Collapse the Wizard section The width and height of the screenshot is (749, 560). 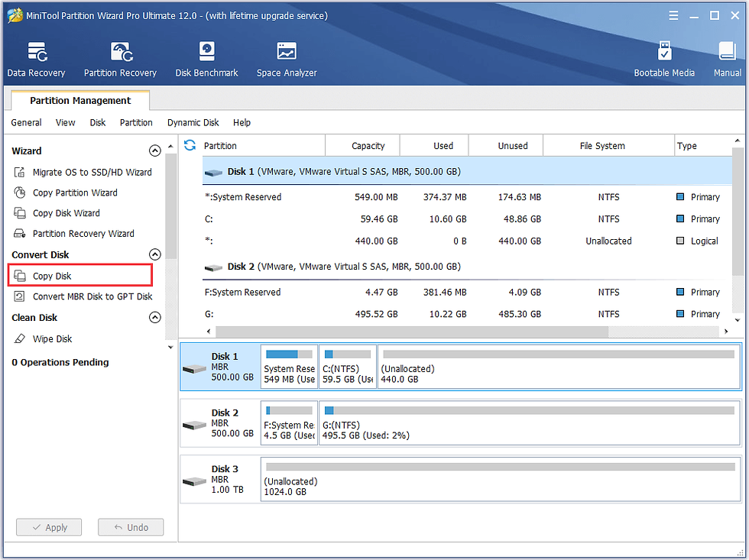[154, 151]
